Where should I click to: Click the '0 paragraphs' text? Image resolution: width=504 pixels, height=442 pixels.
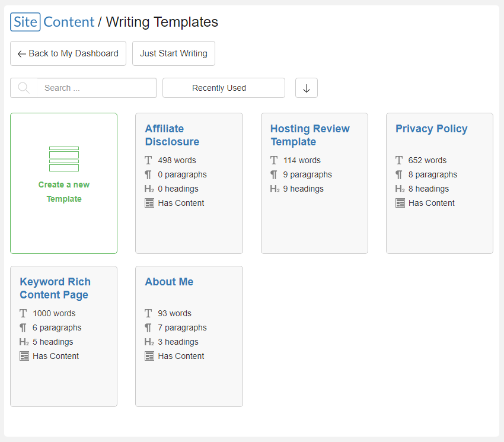[x=182, y=174]
